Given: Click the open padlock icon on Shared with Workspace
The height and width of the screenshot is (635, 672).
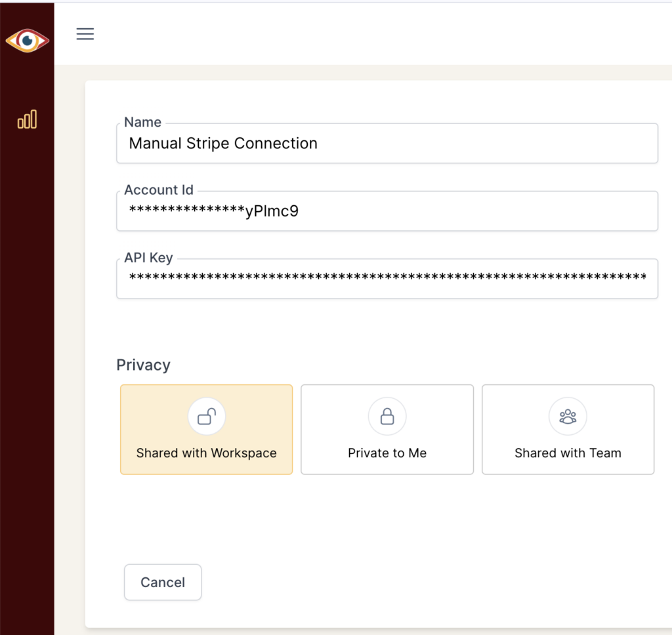Looking at the screenshot, I should 206,416.
